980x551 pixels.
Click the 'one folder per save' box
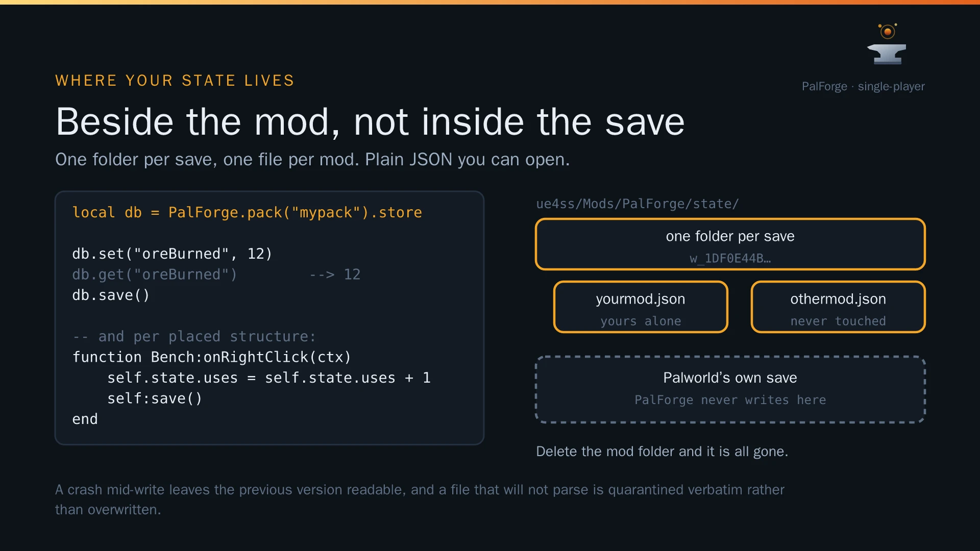point(730,244)
